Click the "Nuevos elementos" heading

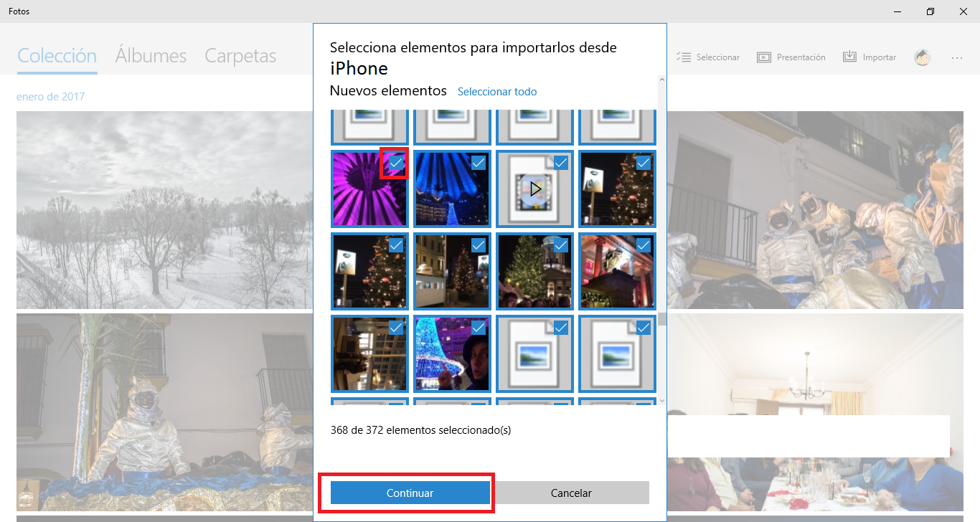388,91
